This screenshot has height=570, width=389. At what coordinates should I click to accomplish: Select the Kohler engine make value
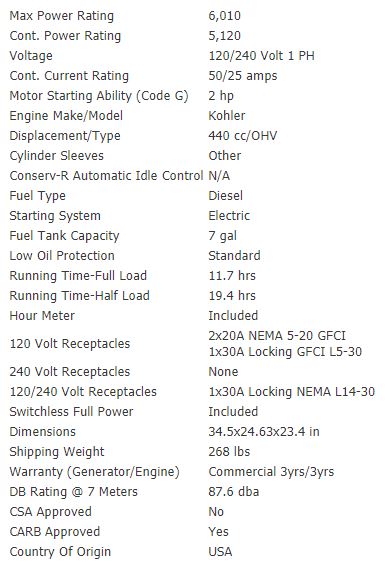[x=226, y=116]
